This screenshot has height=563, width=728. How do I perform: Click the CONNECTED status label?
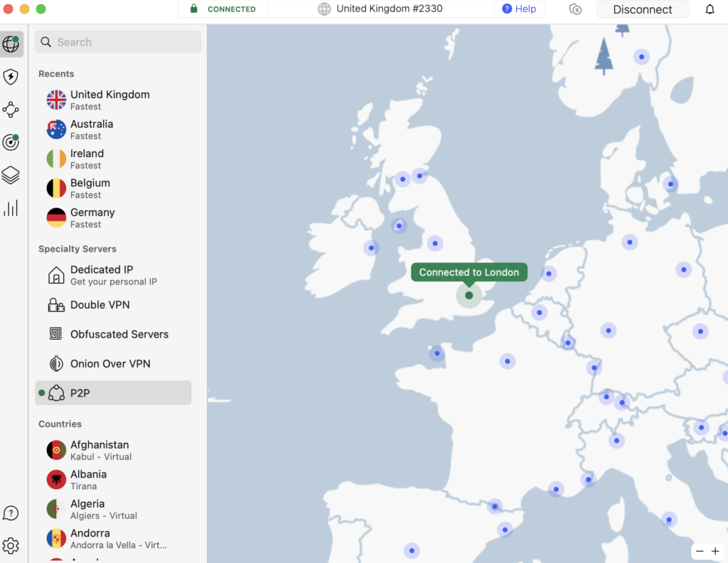click(232, 9)
